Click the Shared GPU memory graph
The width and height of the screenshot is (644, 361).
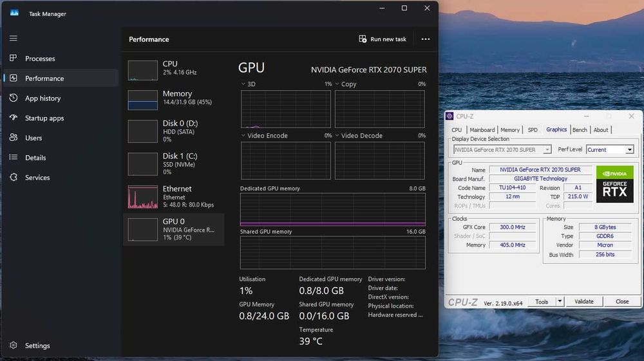(x=333, y=253)
